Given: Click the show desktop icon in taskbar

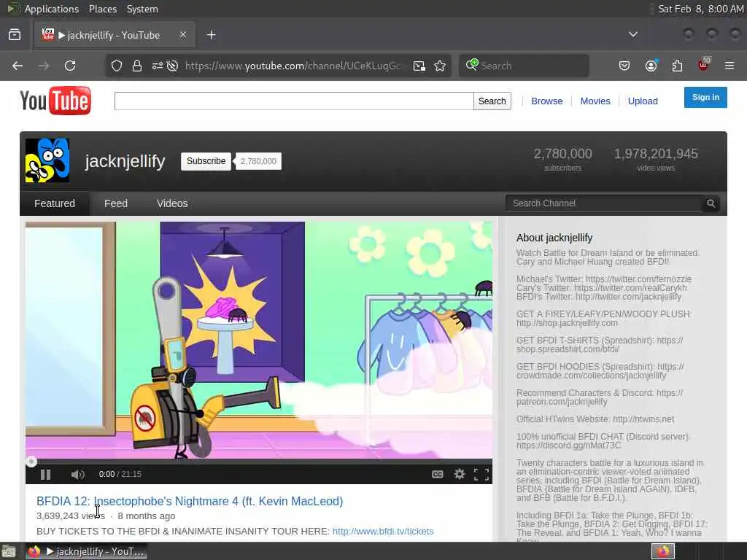Looking at the screenshot, I should click(9, 552).
